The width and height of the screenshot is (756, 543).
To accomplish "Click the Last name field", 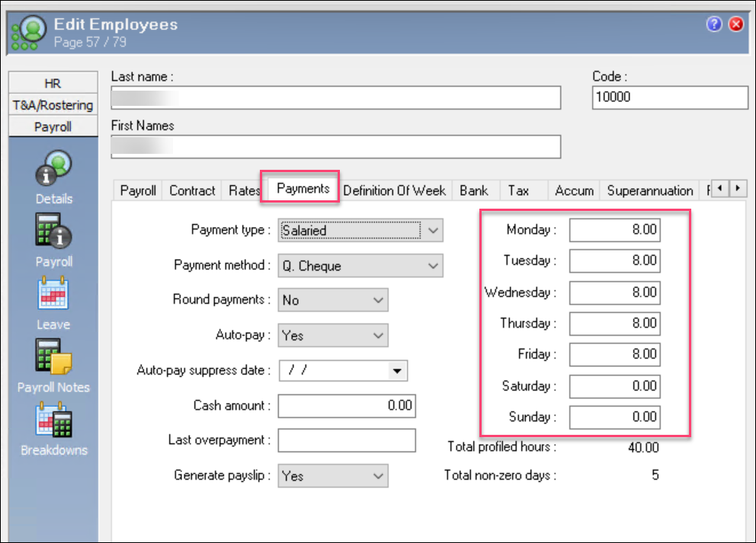I will coord(335,97).
